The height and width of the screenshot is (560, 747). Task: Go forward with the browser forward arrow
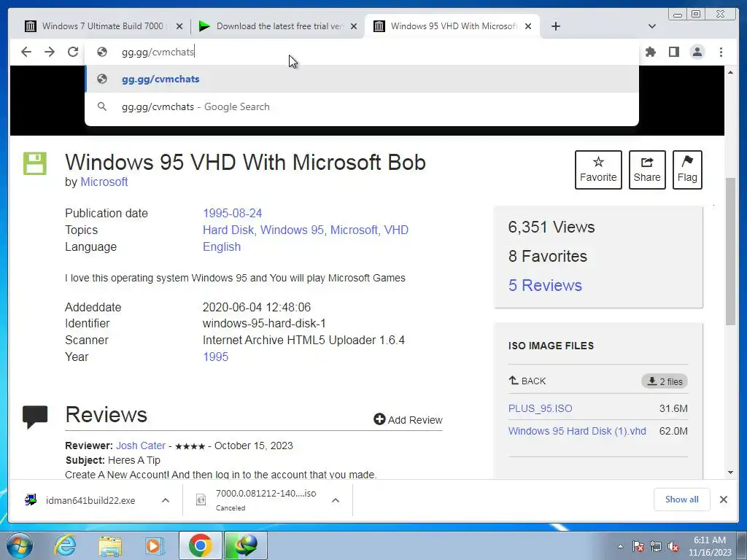50,52
